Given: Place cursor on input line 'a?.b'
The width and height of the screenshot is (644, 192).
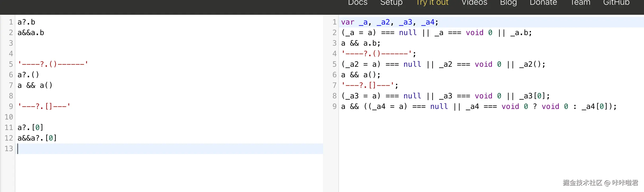Looking at the screenshot, I should pyautogui.click(x=26, y=22).
